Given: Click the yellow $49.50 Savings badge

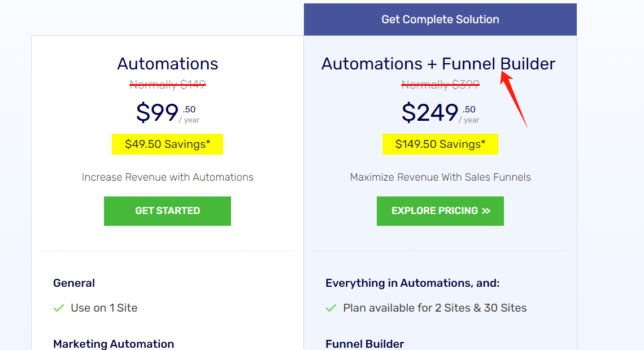Looking at the screenshot, I should (x=167, y=144).
